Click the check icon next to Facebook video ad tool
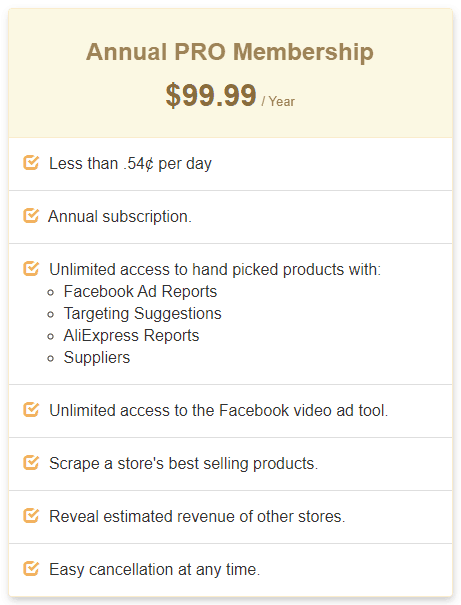Screen dimensions: 461x605 (31, 409)
